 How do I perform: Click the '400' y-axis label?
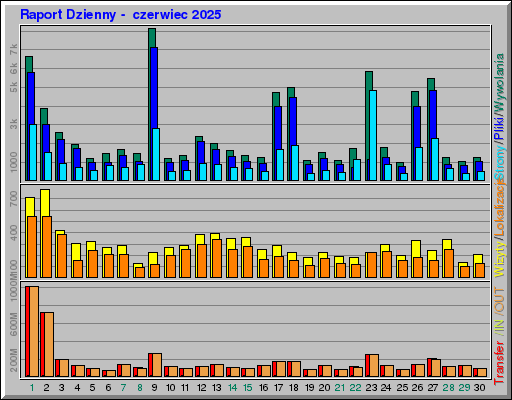[14, 233]
